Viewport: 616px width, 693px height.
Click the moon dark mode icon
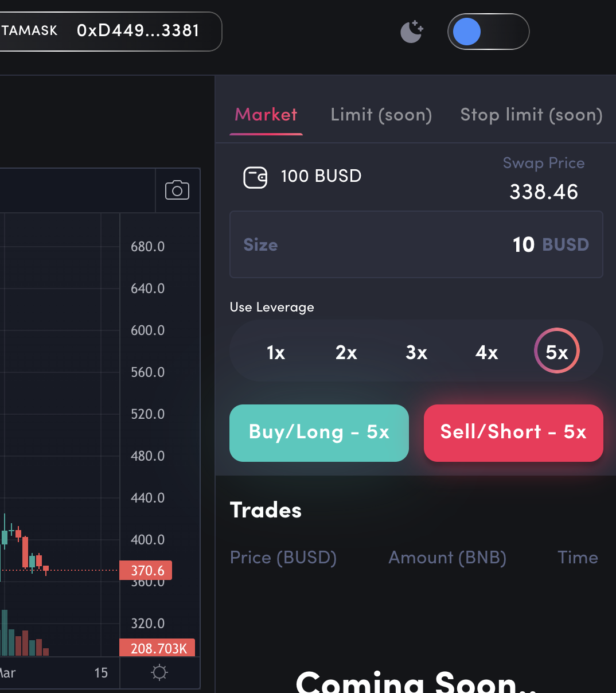pyautogui.click(x=411, y=32)
